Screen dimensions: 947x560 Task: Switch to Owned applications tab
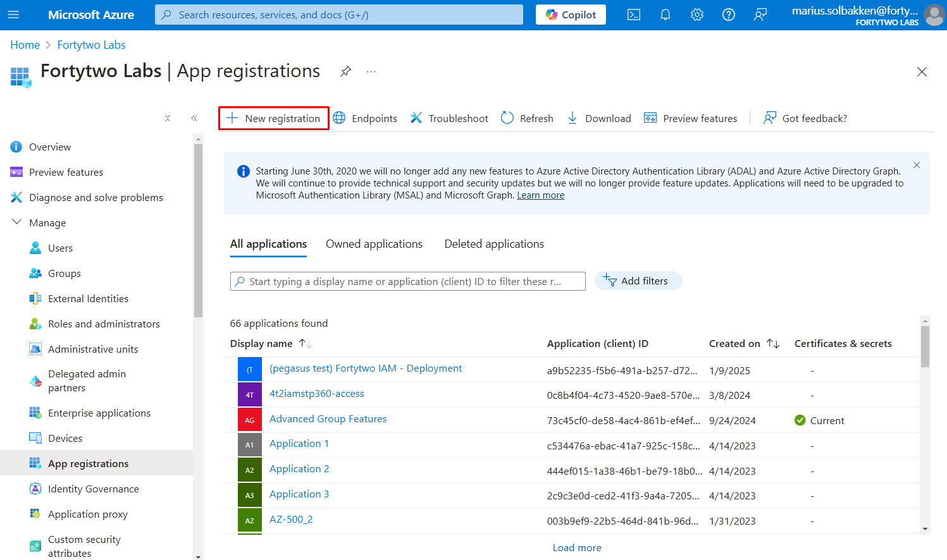374,244
